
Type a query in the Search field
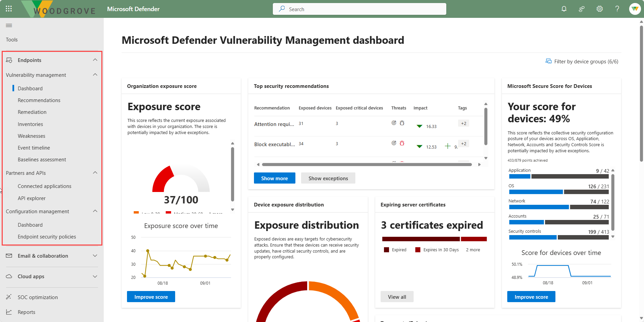point(359,9)
